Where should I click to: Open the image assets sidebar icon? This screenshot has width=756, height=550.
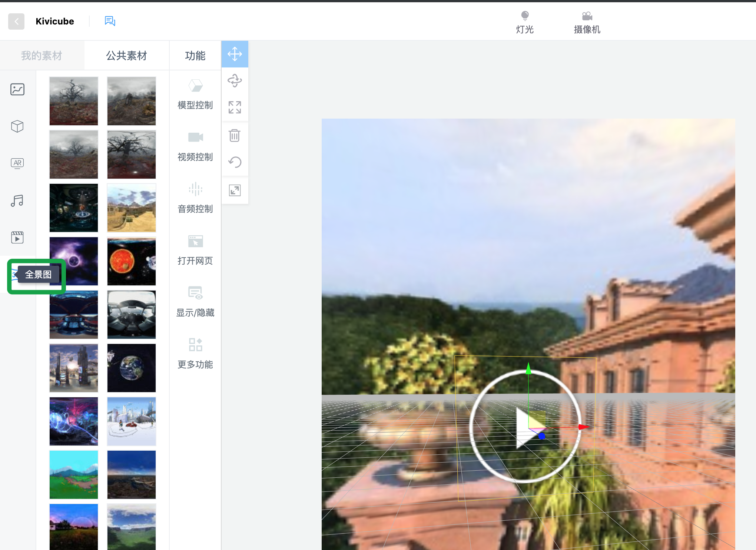[x=17, y=89]
